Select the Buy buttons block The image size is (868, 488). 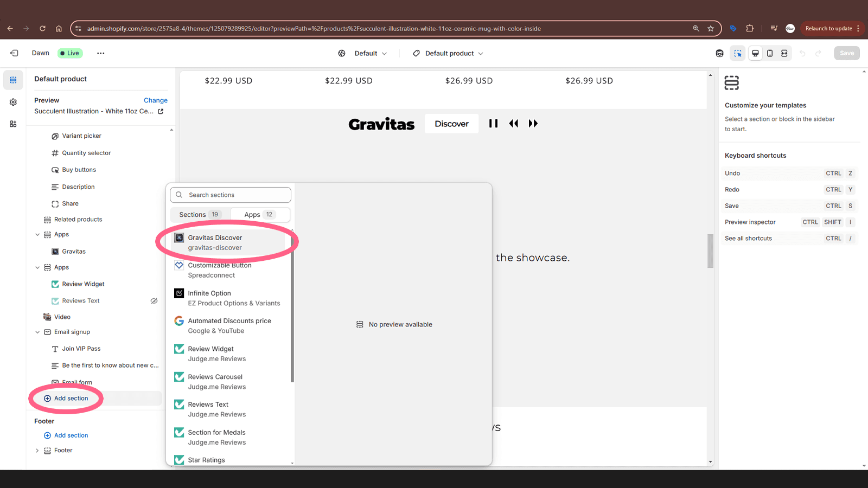pos(79,170)
